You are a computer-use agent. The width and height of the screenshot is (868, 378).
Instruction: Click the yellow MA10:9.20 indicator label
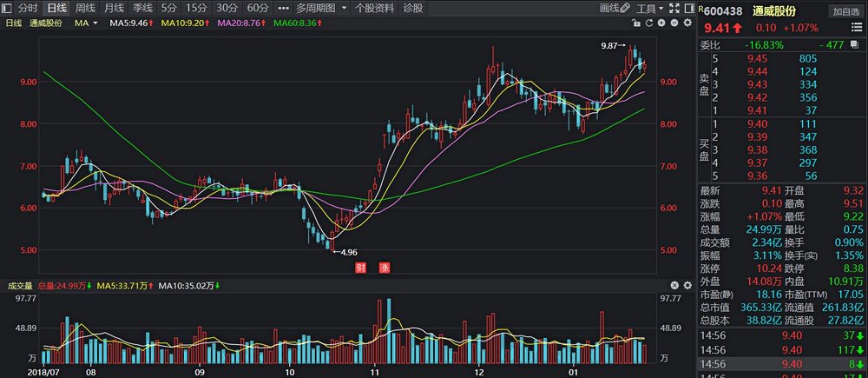click(186, 23)
